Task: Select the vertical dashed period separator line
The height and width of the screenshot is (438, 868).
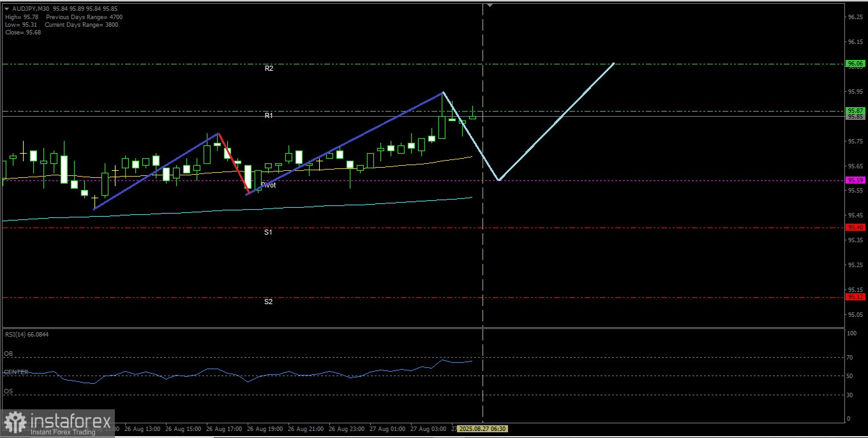Action: (x=483, y=214)
